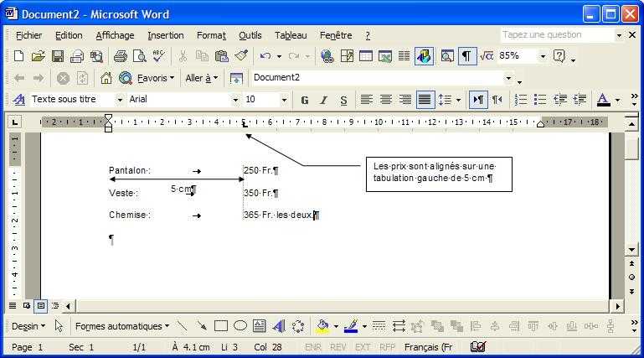Run spelling and grammar check
644x358 pixels.
tap(158, 56)
